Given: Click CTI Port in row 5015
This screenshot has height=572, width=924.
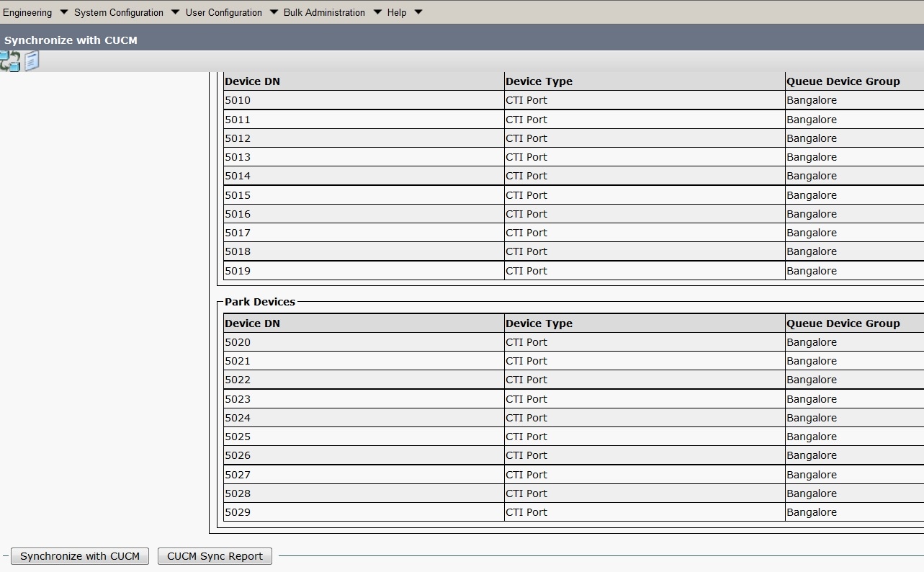Looking at the screenshot, I should tap(526, 195).
